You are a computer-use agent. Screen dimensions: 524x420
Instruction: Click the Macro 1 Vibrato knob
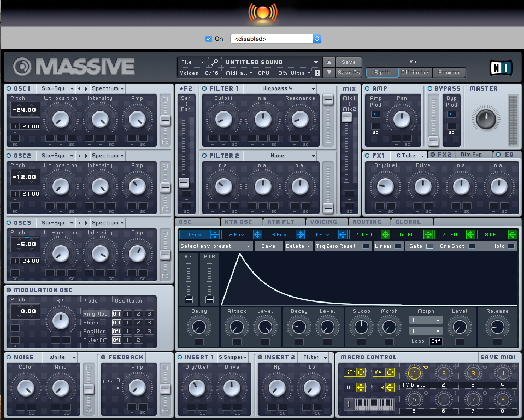tap(414, 373)
